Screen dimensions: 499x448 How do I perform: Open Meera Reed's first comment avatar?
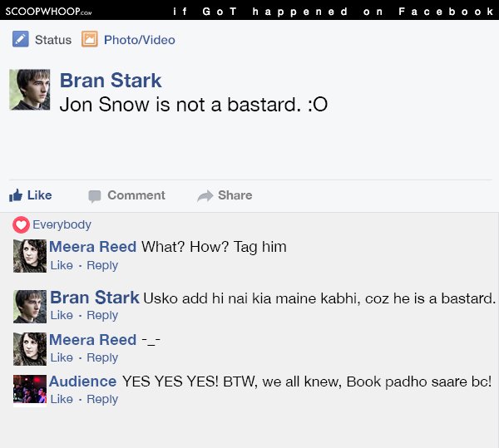click(30, 256)
